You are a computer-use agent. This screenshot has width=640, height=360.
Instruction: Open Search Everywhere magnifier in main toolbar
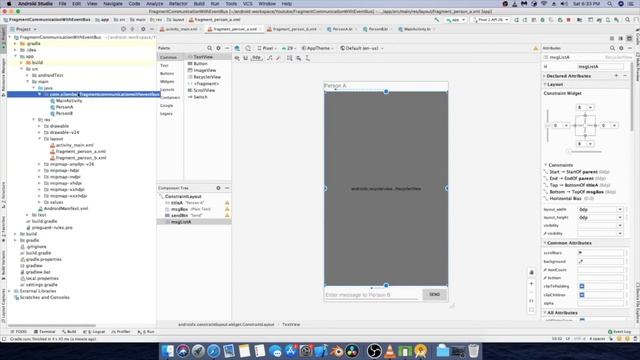(628, 20)
